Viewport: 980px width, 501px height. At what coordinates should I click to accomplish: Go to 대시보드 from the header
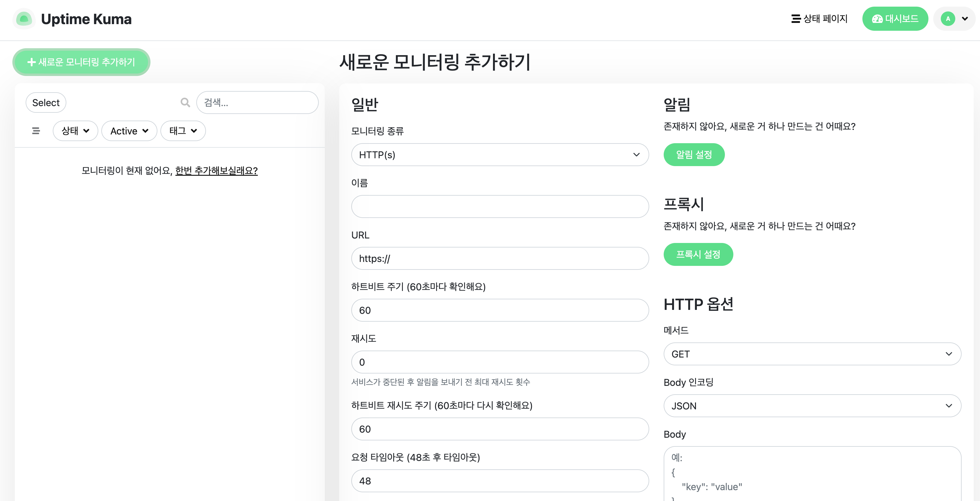895,19
